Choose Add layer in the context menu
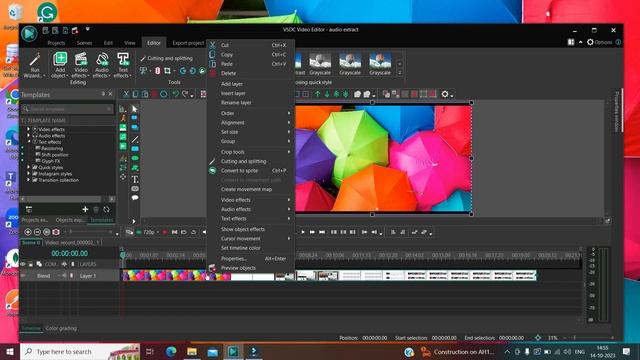This screenshot has width=640, height=360. point(251,84)
